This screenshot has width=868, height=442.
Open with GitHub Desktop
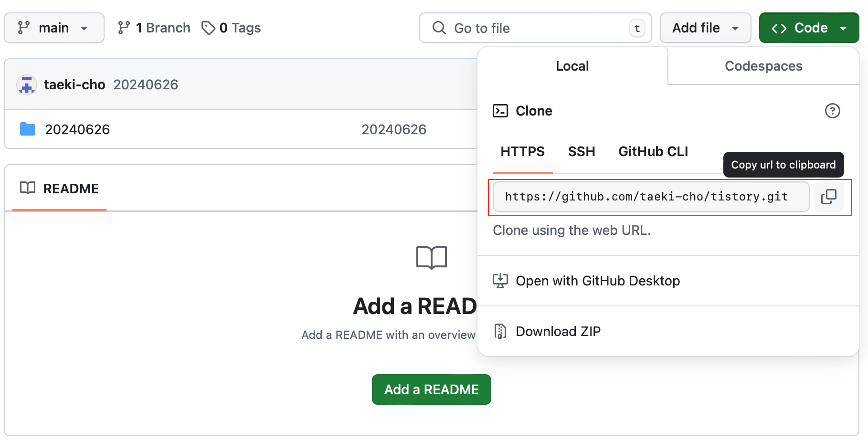(598, 281)
